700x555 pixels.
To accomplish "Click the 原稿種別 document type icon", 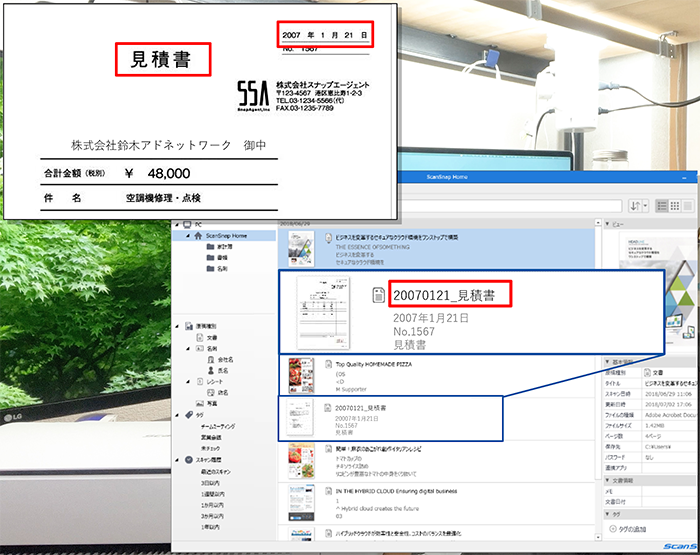I will (x=189, y=326).
